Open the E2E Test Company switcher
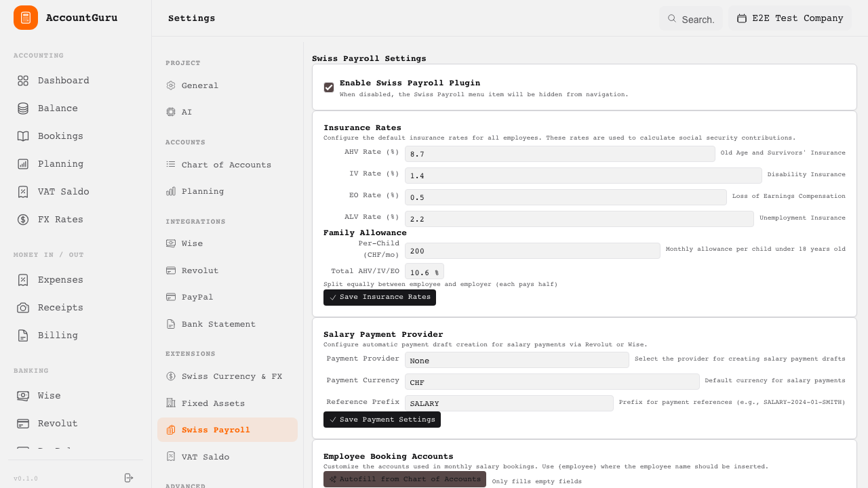The width and height of the screenshot is (868, 488). pos(790,18)
